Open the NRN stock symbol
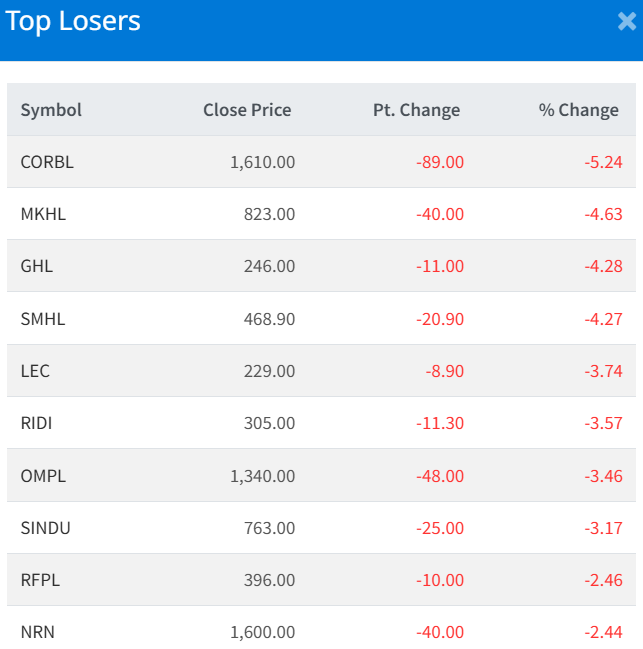This screenshot has width=643, height=649. pos(36,632)
